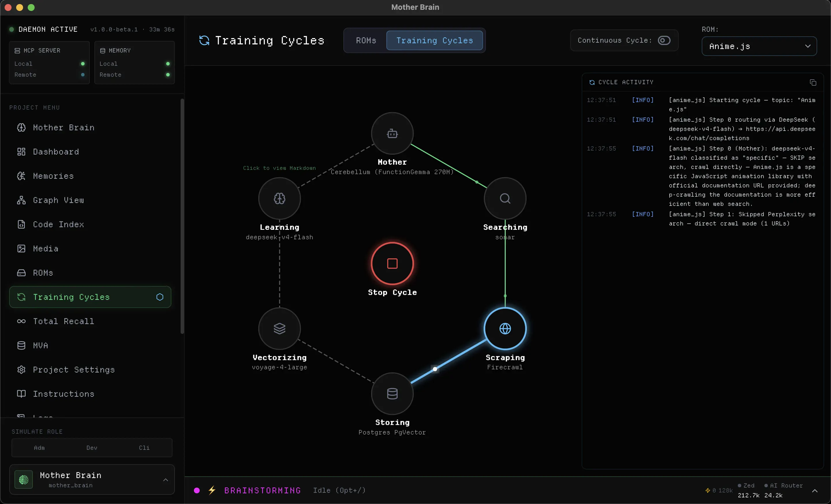831x504 pixels.
Task: Select the Searching magnifier node
Action: 505,198
